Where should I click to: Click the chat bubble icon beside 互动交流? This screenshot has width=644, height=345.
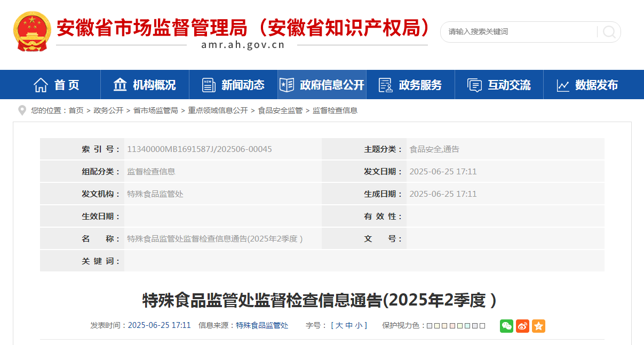[474, 85]
